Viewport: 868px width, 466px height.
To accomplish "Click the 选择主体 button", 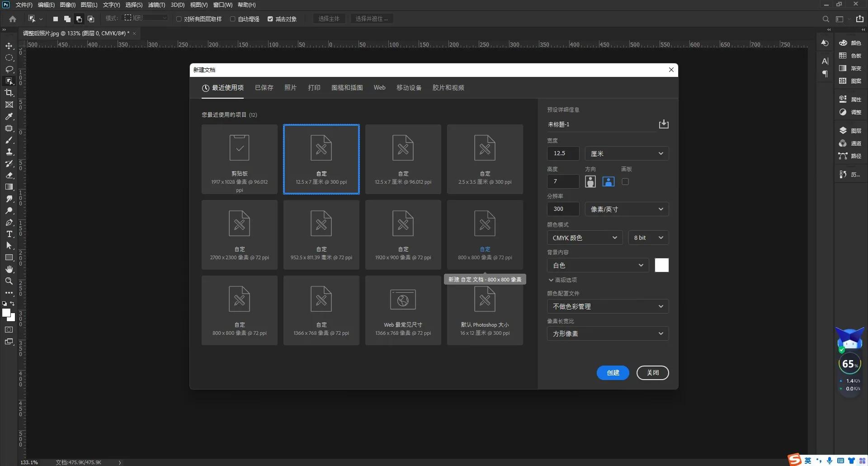I will (329, 19).
